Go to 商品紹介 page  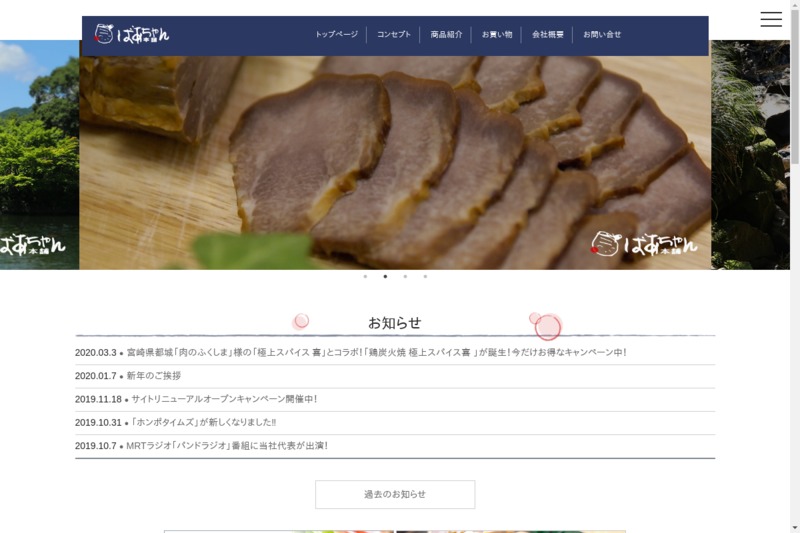(446, 34)
